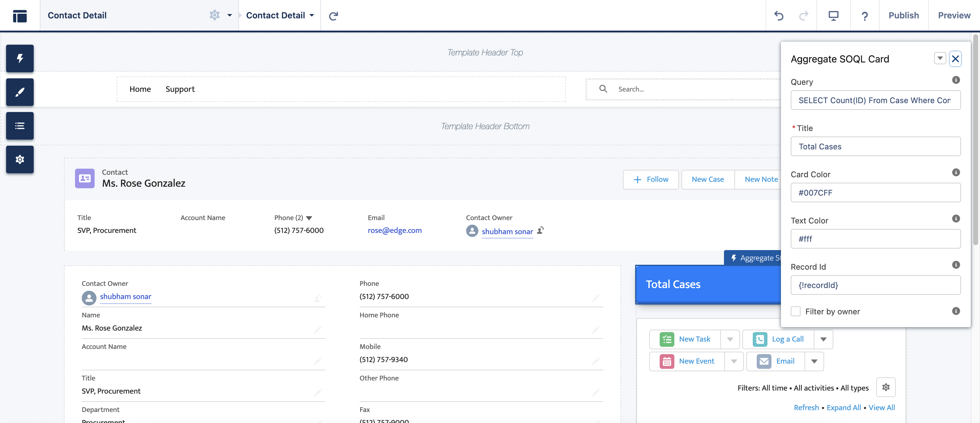Go to the Home navigation item
This screenshot has width=980, height=423.
140,89
